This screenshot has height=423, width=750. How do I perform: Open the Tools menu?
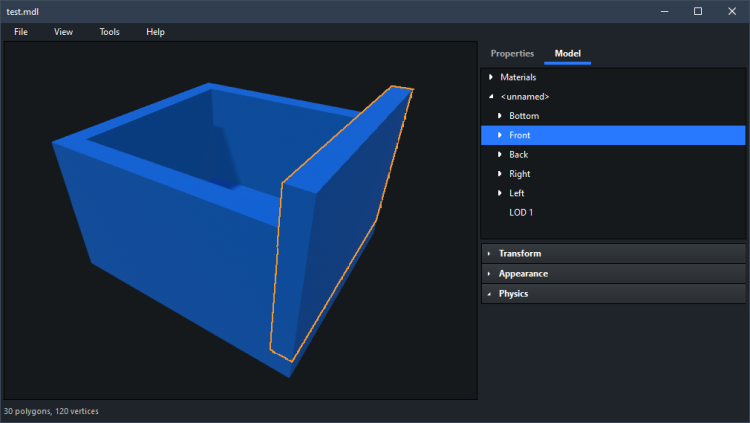coord(109,32)
